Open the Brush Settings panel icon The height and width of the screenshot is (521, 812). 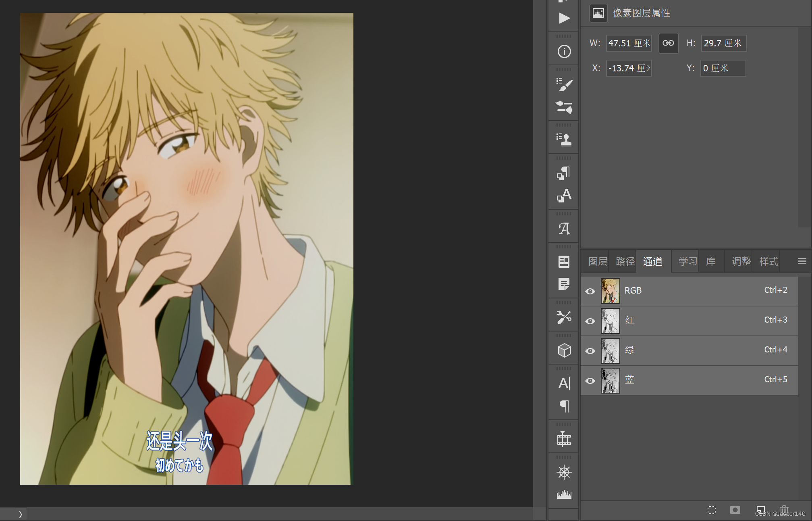(564, 84)
